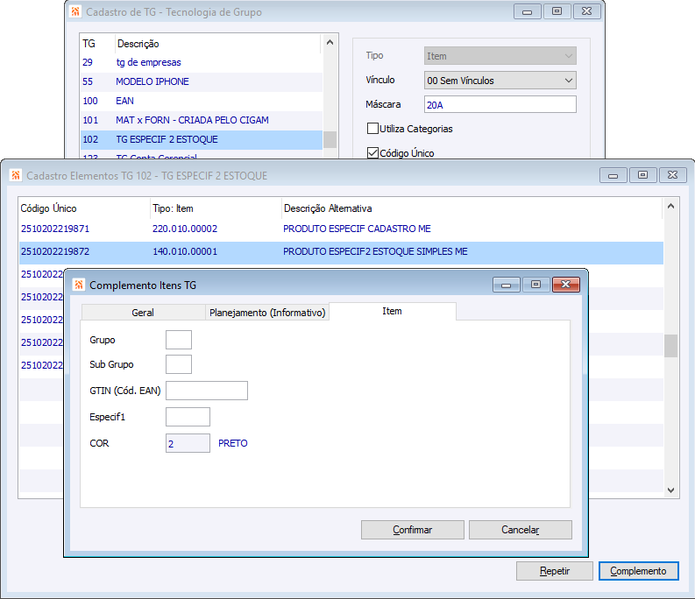Viewport: 695px width, 599px height.
Task: Click into the Sub Grupo field
Action: click(x=179, y=364)
